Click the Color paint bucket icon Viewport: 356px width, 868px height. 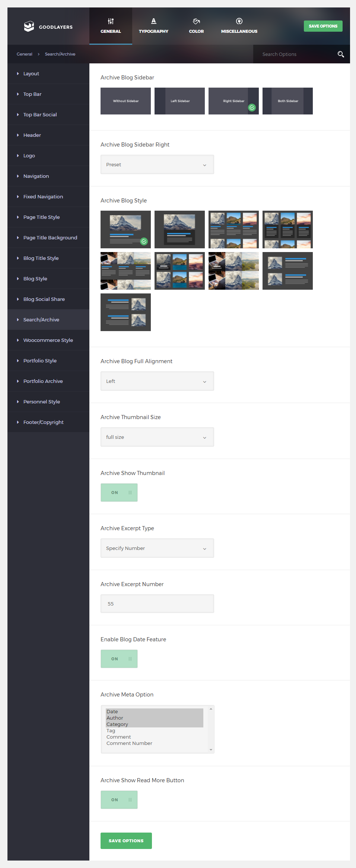(x=196, y=21)
